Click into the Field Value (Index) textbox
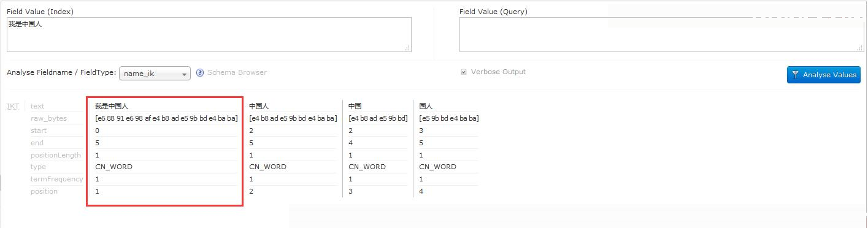Image resolution: width=868 pixels, height=228 pixels. (209, 34)
